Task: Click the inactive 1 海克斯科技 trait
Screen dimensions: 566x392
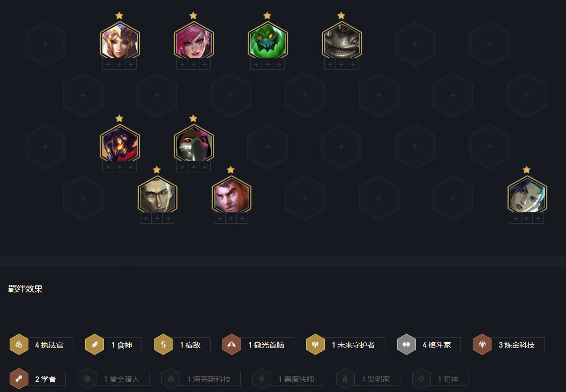Action: (x=200, y=379)
